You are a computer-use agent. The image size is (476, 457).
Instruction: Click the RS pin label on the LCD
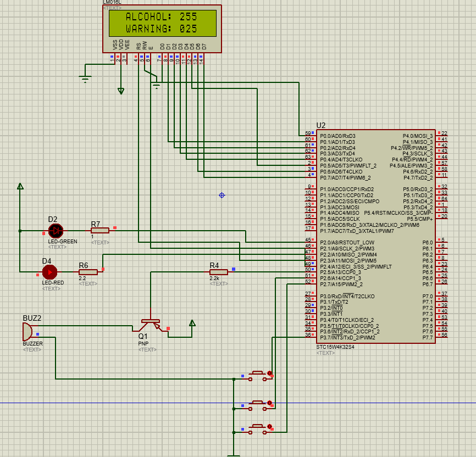[139, 46]
